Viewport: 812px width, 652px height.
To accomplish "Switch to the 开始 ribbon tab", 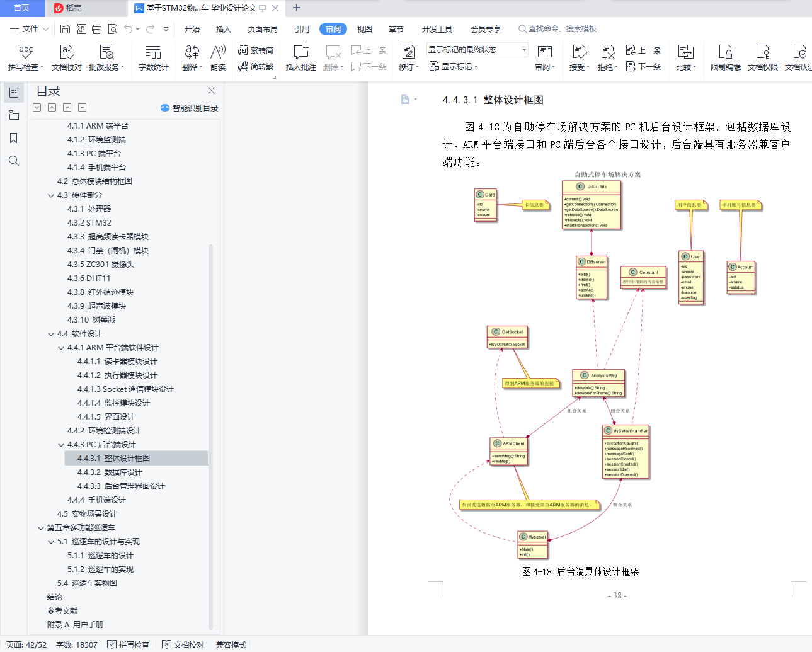I will 192,29.
